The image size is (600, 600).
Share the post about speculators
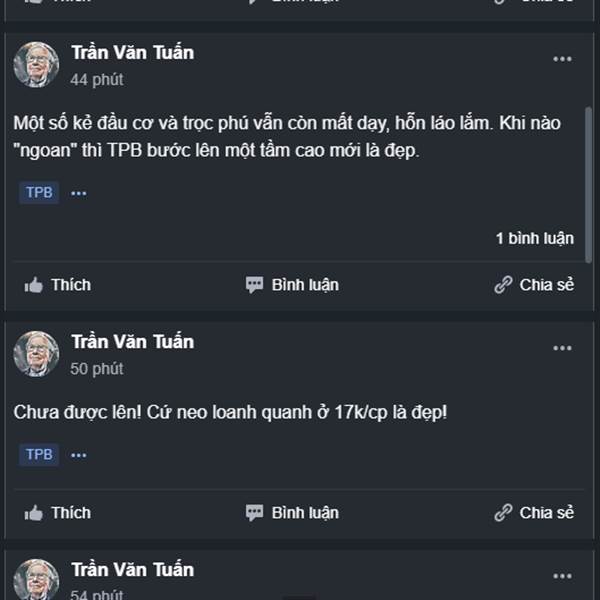click(534, 285)
